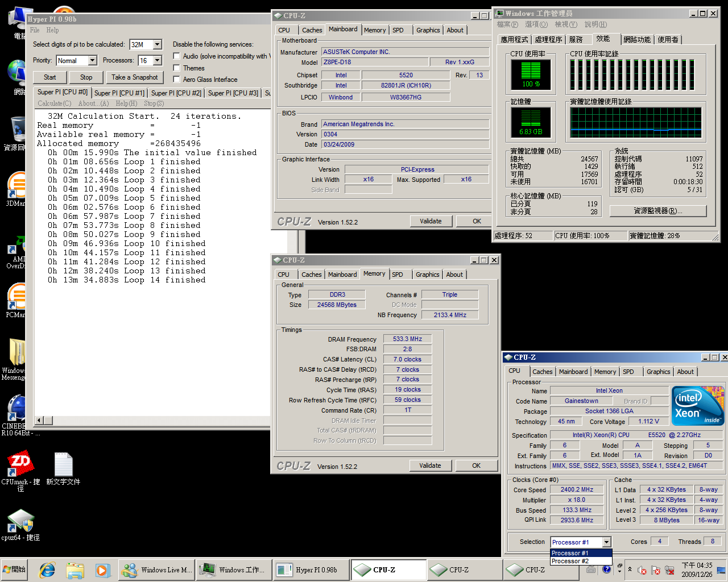
Task: Open Resource Monitor button in Task Manager
Action: point(658,211)
